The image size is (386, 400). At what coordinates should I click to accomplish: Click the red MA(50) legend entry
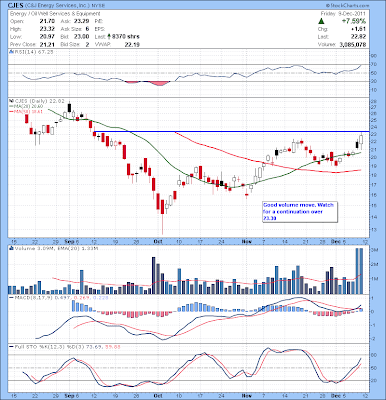pos(26,112)
